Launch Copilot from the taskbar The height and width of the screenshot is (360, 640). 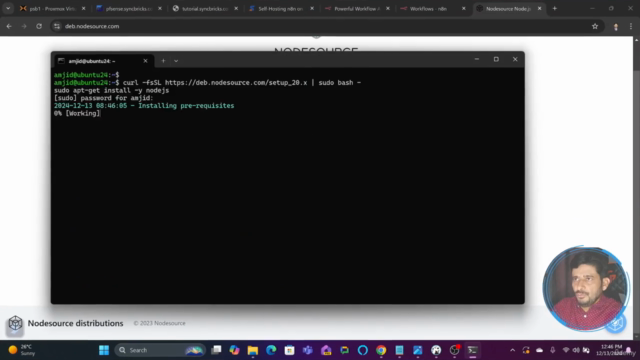pyautogui.click(x=234, y=350)
